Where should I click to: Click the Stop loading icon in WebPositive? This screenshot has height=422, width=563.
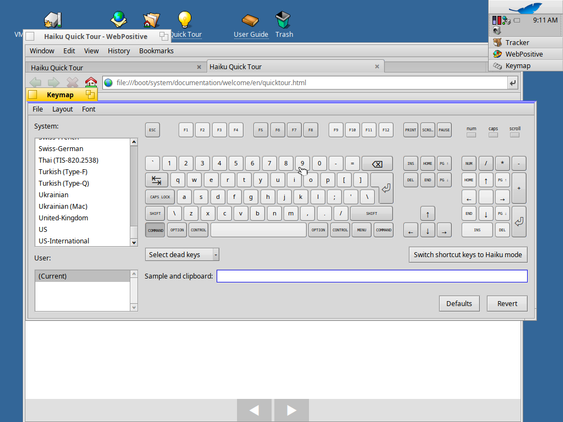pos(72,82)
